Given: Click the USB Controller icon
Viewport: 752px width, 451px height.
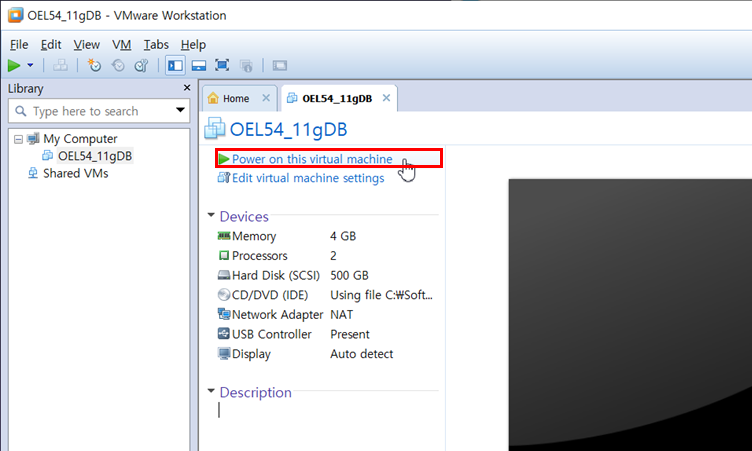Looking at the screenshot, I should (224, 333).
